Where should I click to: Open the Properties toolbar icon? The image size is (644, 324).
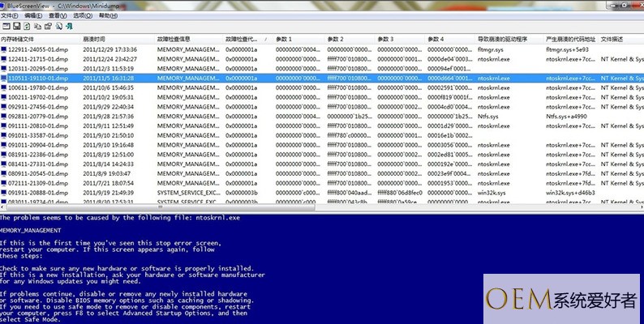coord(48,26)
